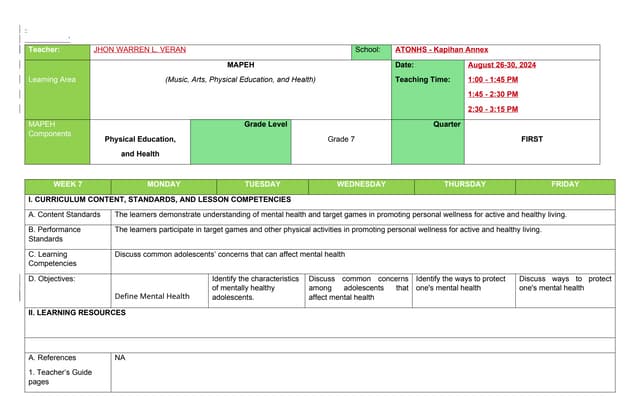Select the TUESDAY column header
Screen dimensions: 640x419
[262, 185]
